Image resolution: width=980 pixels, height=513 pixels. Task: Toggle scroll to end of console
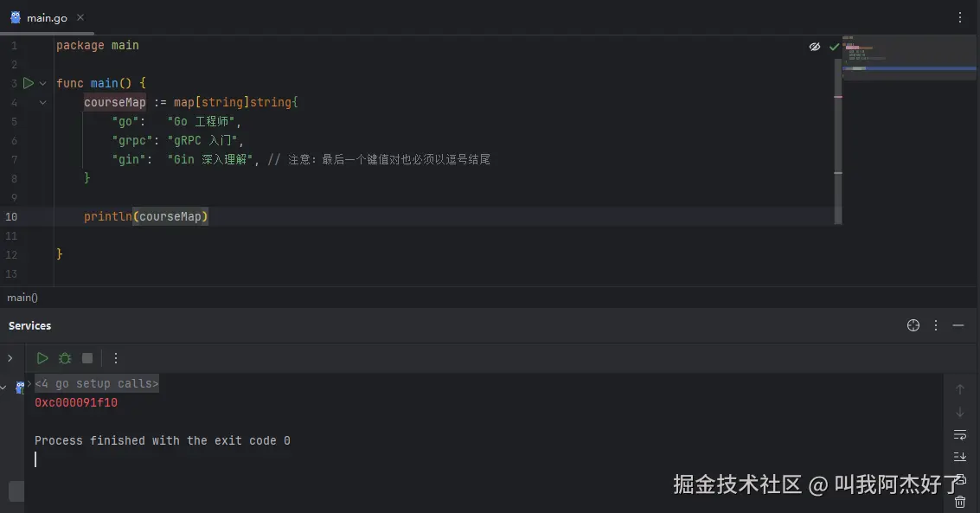pos(960,457)
